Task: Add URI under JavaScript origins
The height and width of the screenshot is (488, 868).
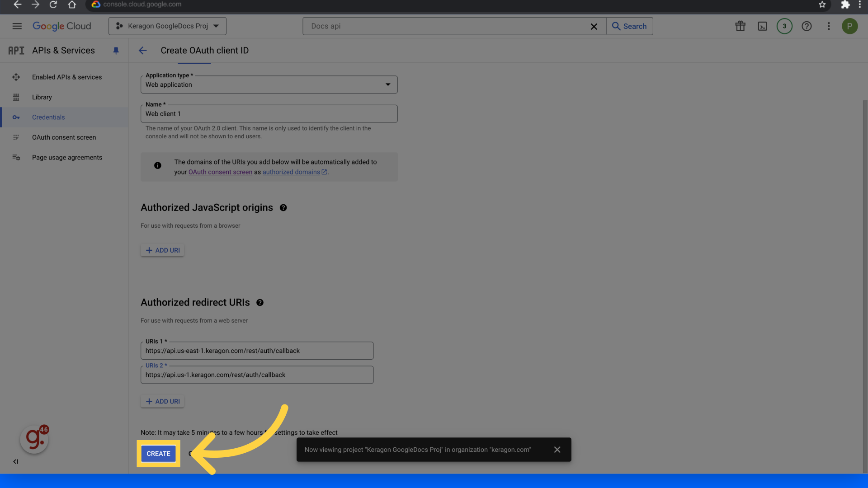Action: [x=162, y=250]
